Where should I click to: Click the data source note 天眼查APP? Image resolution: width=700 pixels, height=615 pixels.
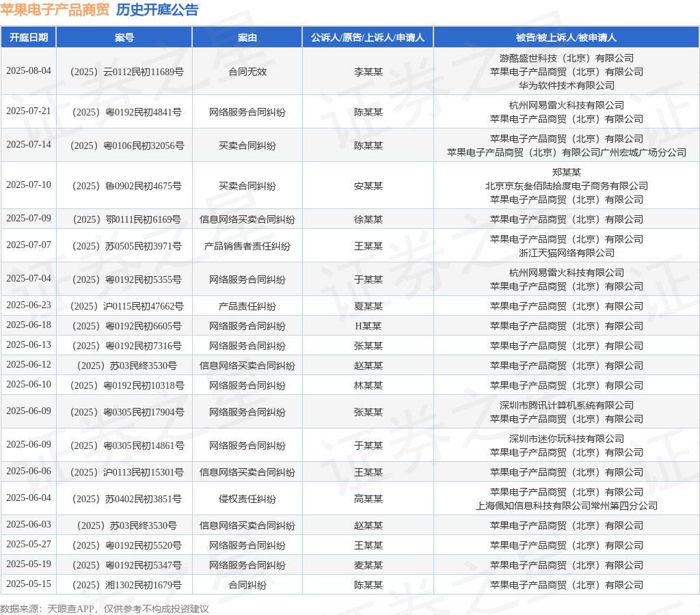coord(70,609)
